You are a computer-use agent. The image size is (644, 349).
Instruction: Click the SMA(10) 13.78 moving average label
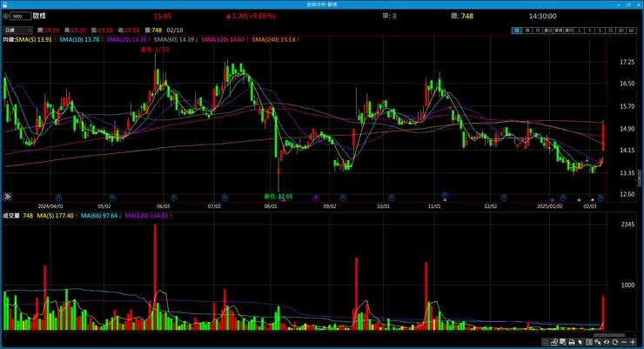[x=81, y=39]
